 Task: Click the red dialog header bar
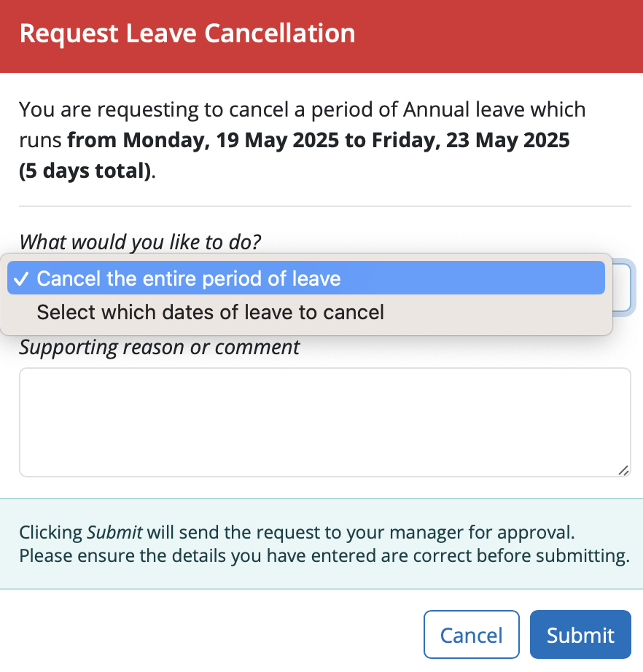[x=321, y=36]
